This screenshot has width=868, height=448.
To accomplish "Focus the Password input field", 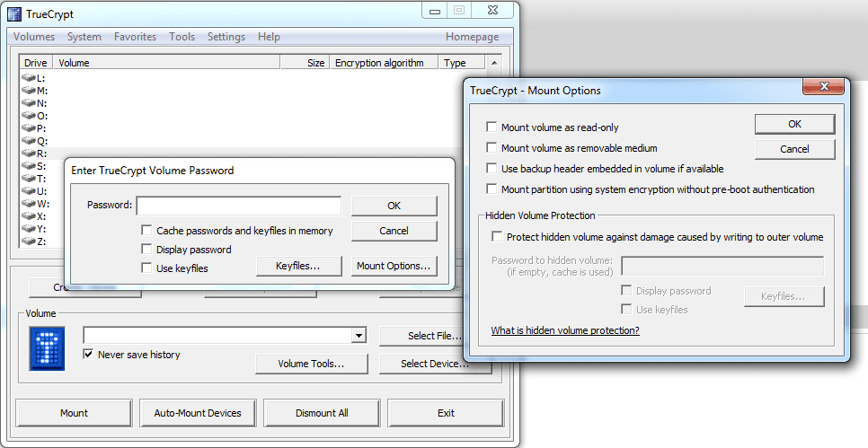I will 239,206.
